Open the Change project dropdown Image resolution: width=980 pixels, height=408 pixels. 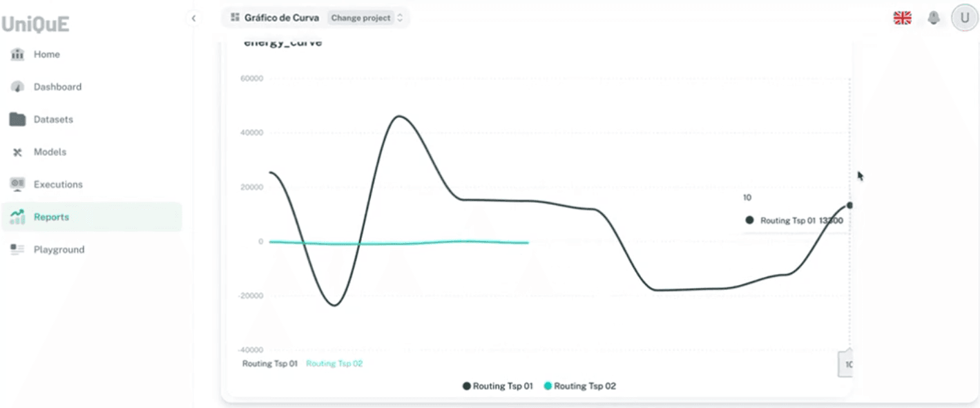tap(366, 18)
